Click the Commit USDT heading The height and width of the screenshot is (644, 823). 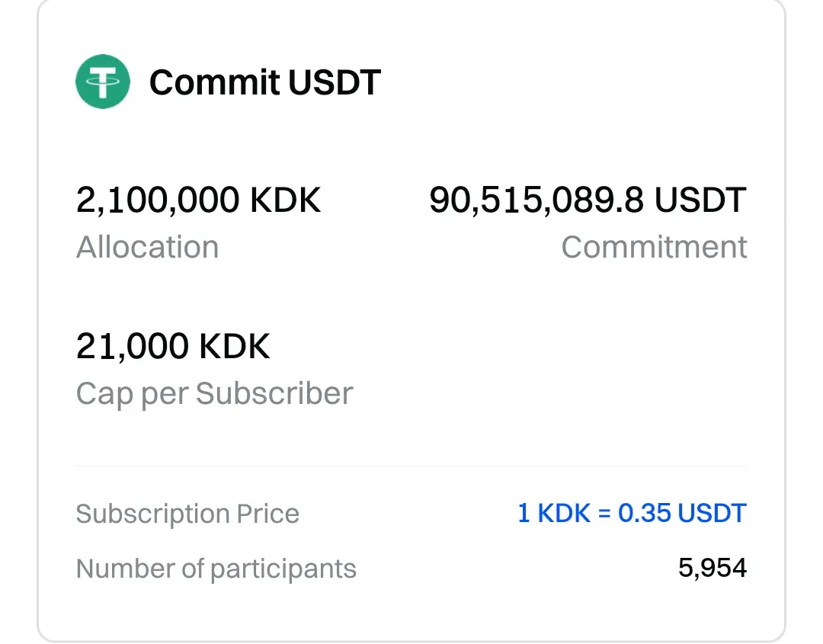pos(264,82)
